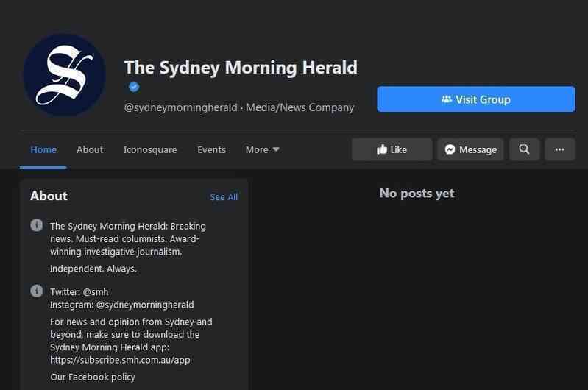Viewport: 588px width, 390px height.
Task: Click the page title The Sydney Morning Herald
Action: (x=241, y=68)
